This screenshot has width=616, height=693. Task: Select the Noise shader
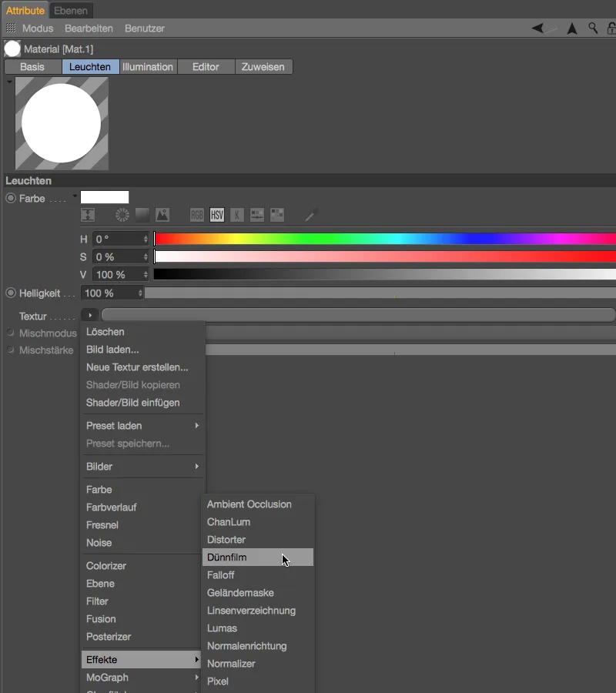142,543
